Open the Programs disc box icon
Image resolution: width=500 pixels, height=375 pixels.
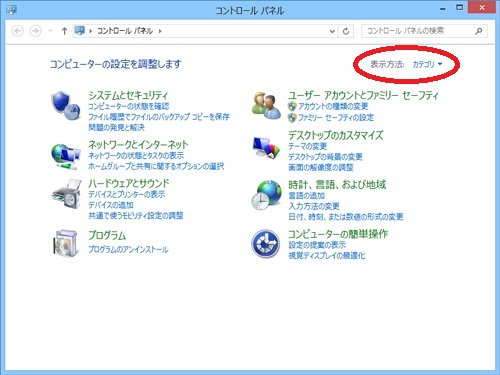point(66,243)
